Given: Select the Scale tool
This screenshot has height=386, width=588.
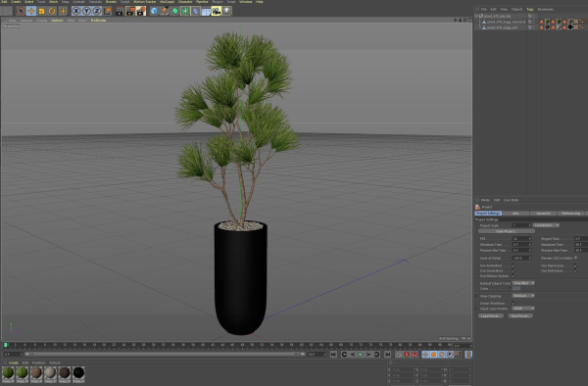Looking at the screenshot, I should coord(41,11).
